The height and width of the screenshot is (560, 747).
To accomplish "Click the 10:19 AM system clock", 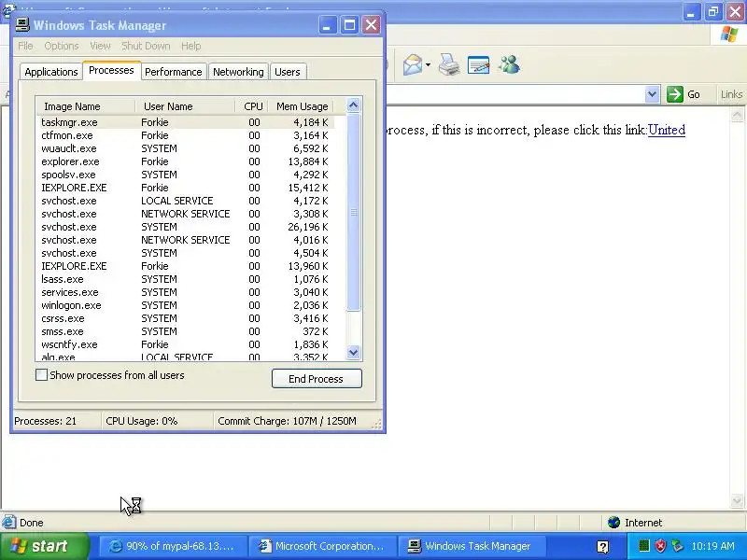I will click(x=712, y=546).
